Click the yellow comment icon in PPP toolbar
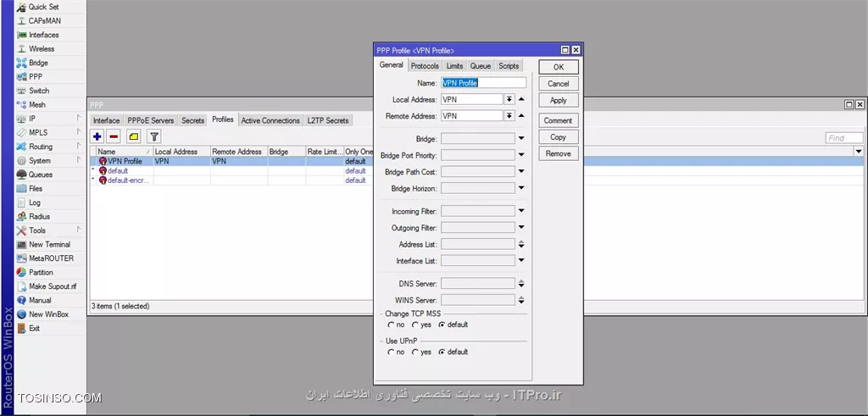Image resolution: width=868 pixels, height=416 pixels. tap(134, 136)
